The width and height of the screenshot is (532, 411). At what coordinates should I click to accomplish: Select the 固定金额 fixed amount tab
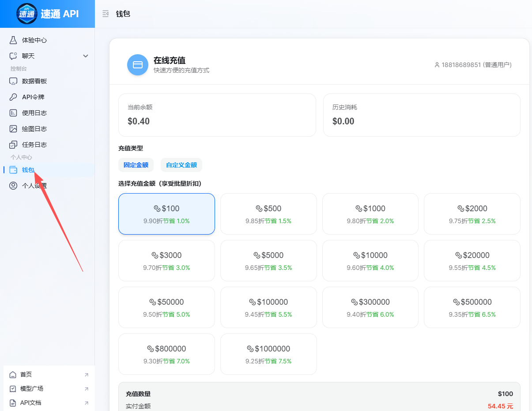pos(136,165)
